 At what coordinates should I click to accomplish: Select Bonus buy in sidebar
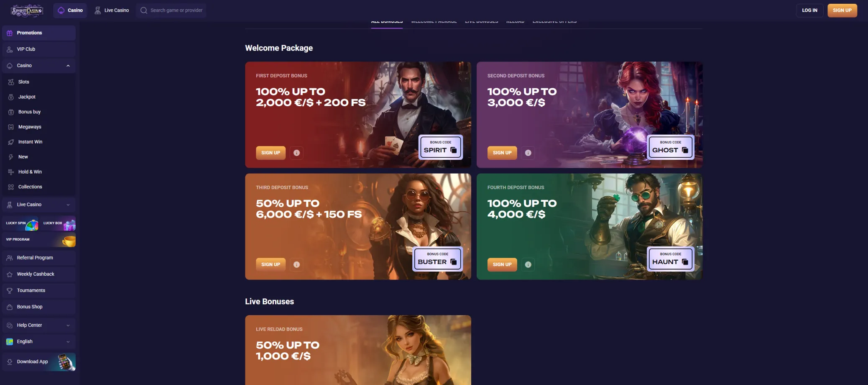point(39,112)
